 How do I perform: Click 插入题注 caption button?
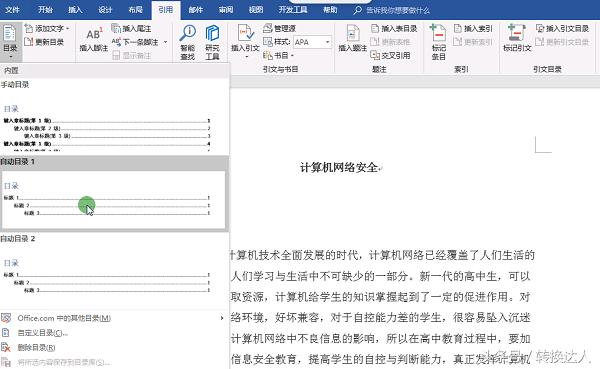[x=353, y=38]
